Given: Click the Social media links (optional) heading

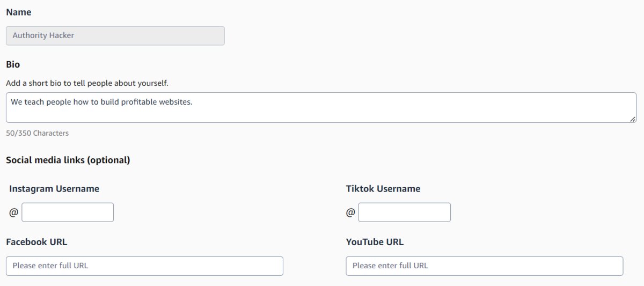Looking at the screenshot, I should 68,160.
